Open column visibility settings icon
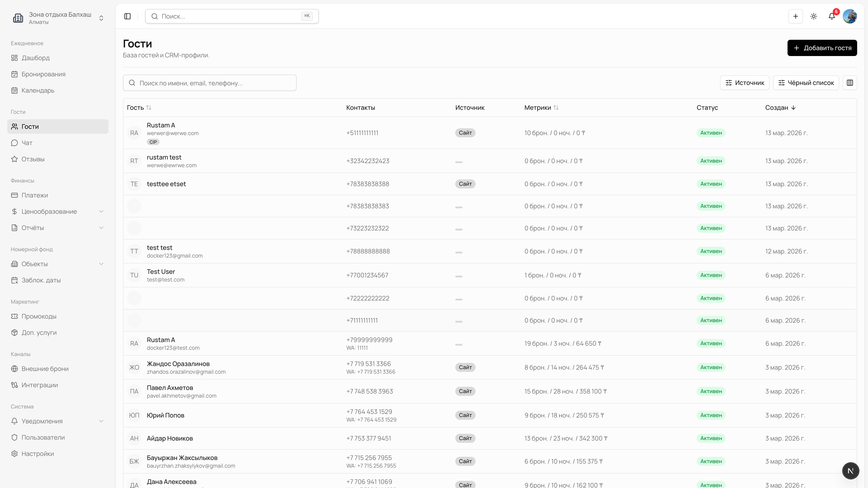This screenshot has width=868, height=488. (849, 83)
